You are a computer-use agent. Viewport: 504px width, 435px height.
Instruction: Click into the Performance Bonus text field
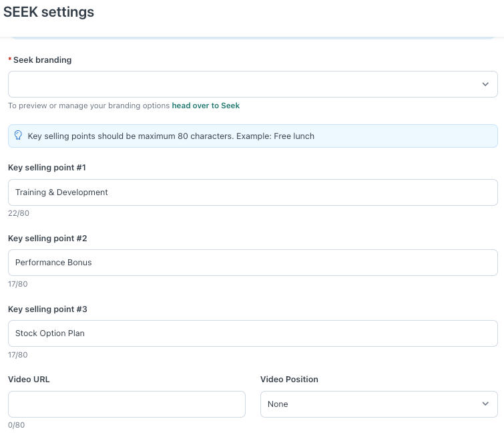tap(252, 263)
